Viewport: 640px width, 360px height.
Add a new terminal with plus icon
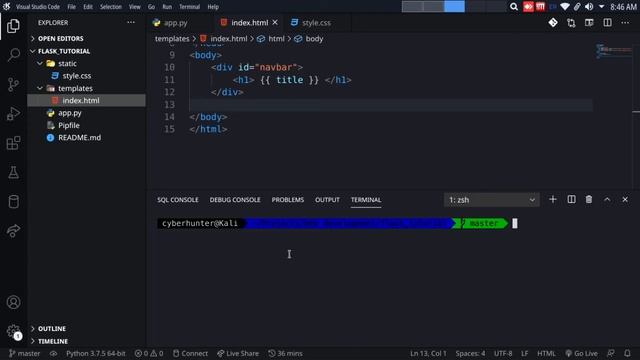(x=553, y=200)
